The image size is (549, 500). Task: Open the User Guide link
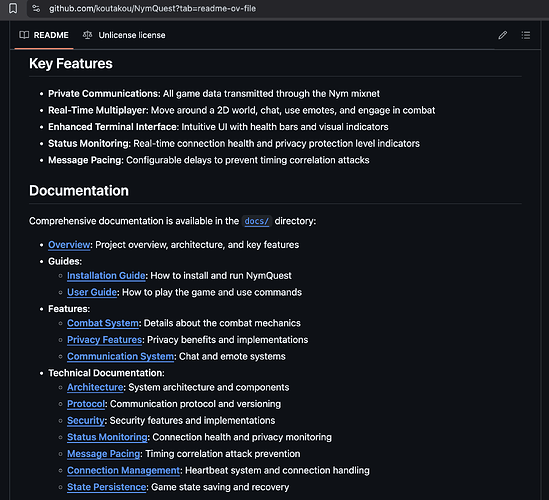[92, 292]
